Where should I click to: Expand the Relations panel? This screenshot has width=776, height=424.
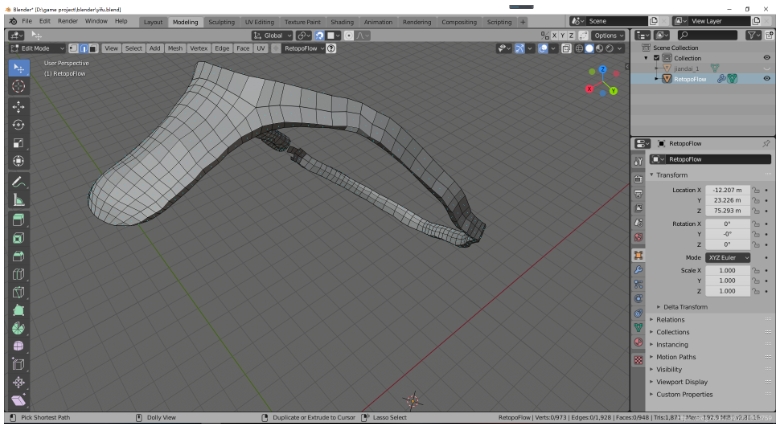click(x=670, y=319)
